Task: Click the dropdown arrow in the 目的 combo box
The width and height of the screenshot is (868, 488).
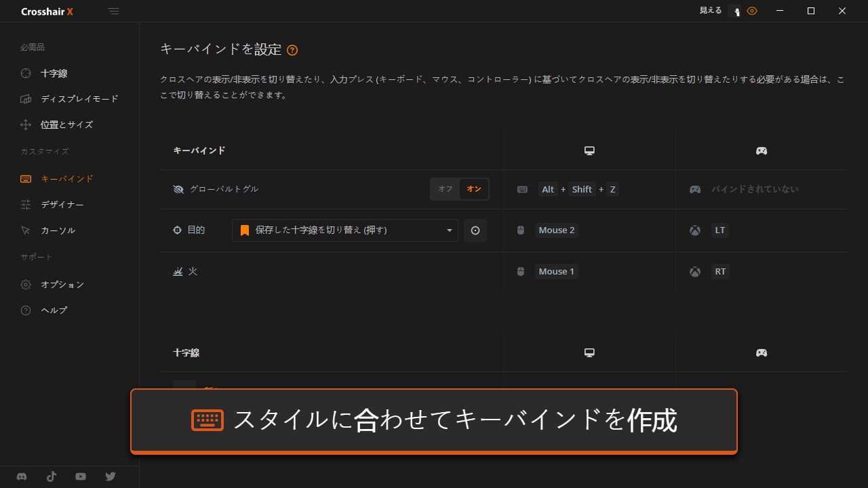Action: [449, 230]
